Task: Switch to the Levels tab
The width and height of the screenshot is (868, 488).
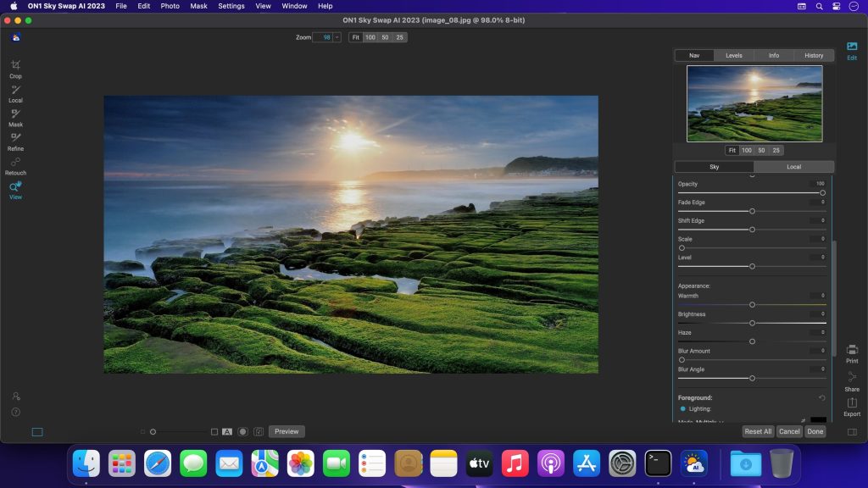Action: tap(734, 55)
